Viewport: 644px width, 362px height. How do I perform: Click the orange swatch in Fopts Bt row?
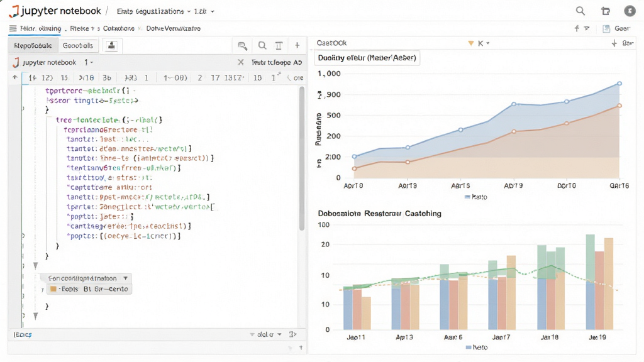pyautogui.click(x=53, y=289)
